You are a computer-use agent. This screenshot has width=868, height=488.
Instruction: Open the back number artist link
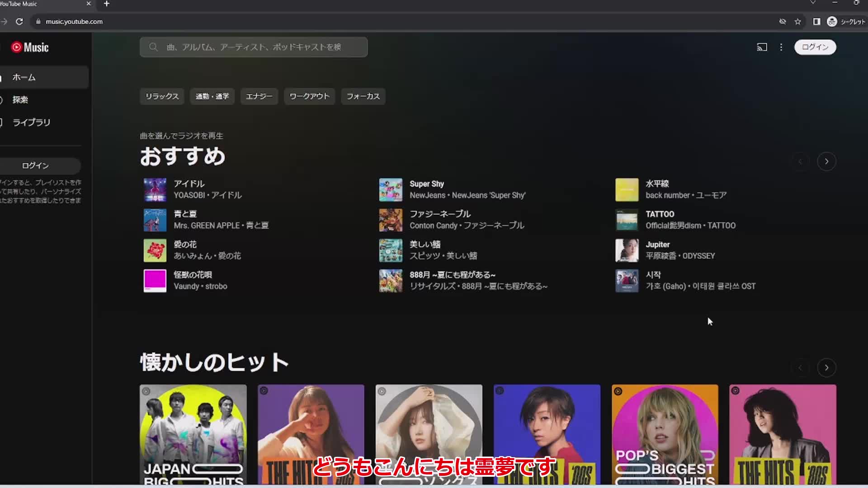click(x=668, y=195)
